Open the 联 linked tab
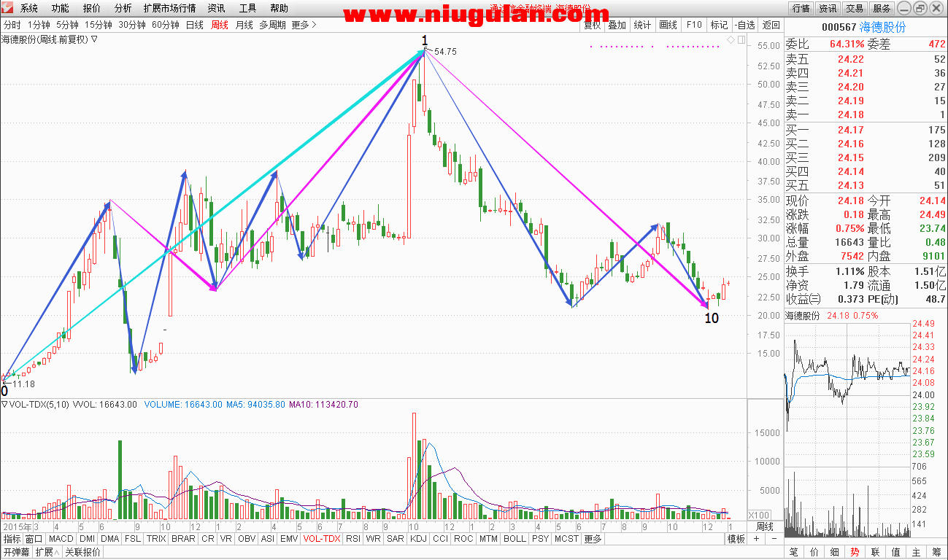948x560 pixels. click(875, 552)
